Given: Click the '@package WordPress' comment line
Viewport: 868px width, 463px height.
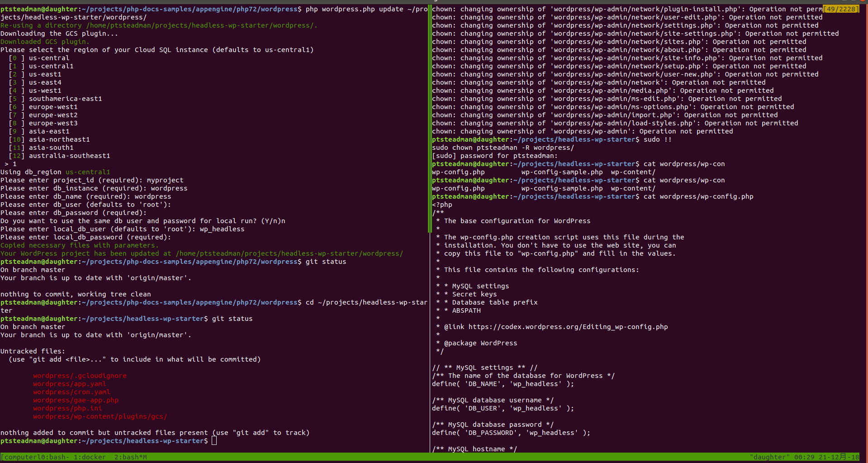Looking at the screenshot, I should click(x=477, y=343).
